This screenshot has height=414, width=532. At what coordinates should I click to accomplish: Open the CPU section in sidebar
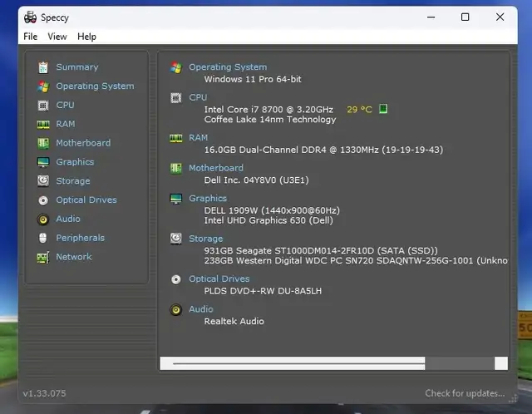(65, 105)
